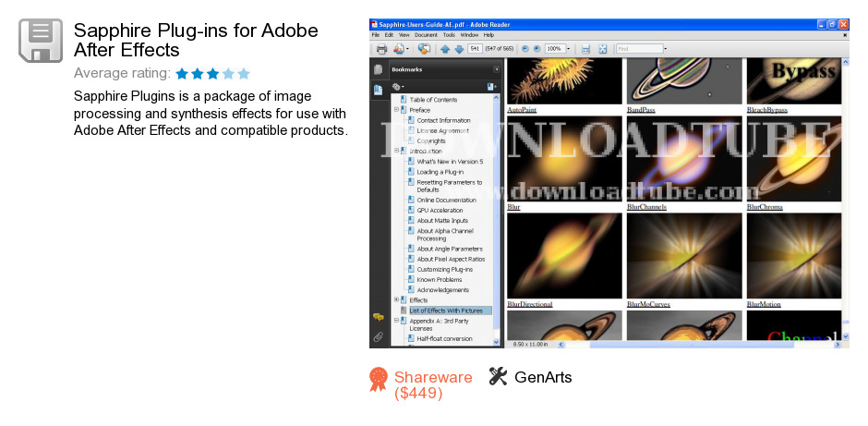This screenshot has height=426, width=868.
Task: Click the GenArts developer tools icon
Action: click(x=498, y=377)
